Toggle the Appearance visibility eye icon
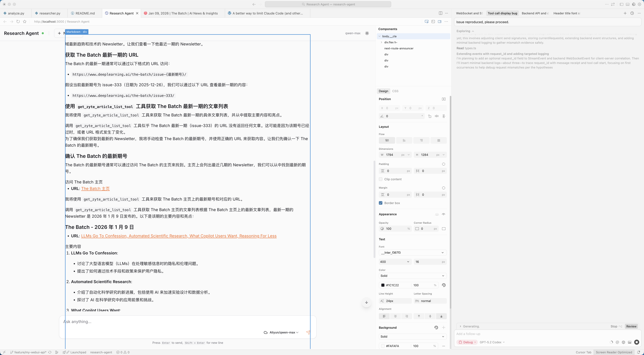The image size is (644, 355). coord(444,214)
